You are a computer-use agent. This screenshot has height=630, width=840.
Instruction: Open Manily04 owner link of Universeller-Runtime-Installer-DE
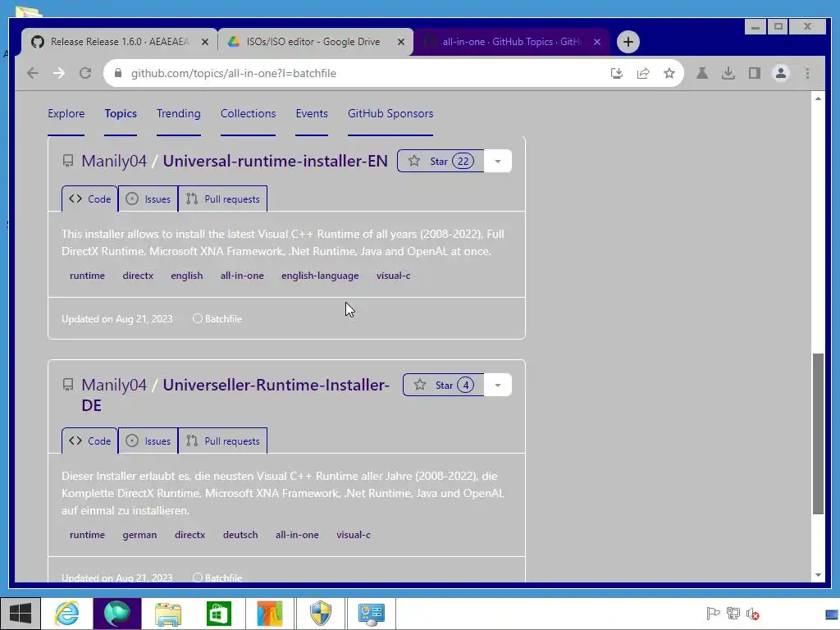(x=113, y=386)
